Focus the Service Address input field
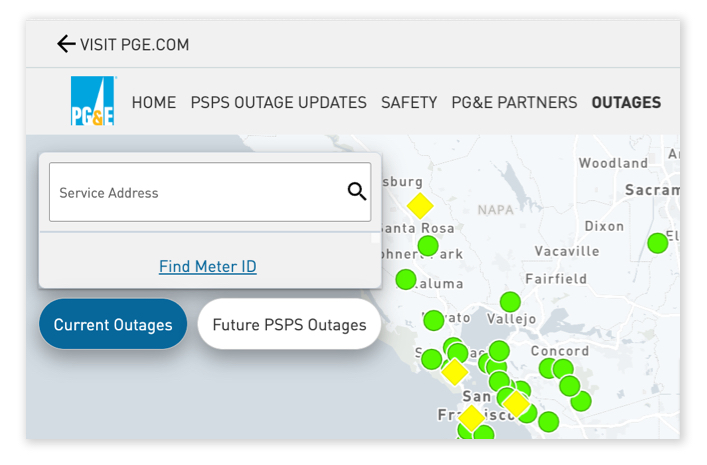The width and height of the screenshot is (707, 465). 195,192
